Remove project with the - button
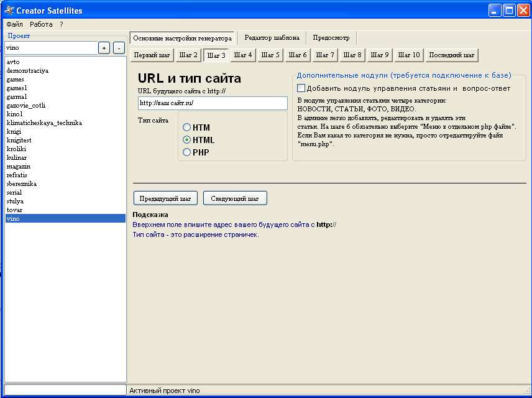Screen dimensions: 532x398 pyautogui.click(x=119, y=49)
